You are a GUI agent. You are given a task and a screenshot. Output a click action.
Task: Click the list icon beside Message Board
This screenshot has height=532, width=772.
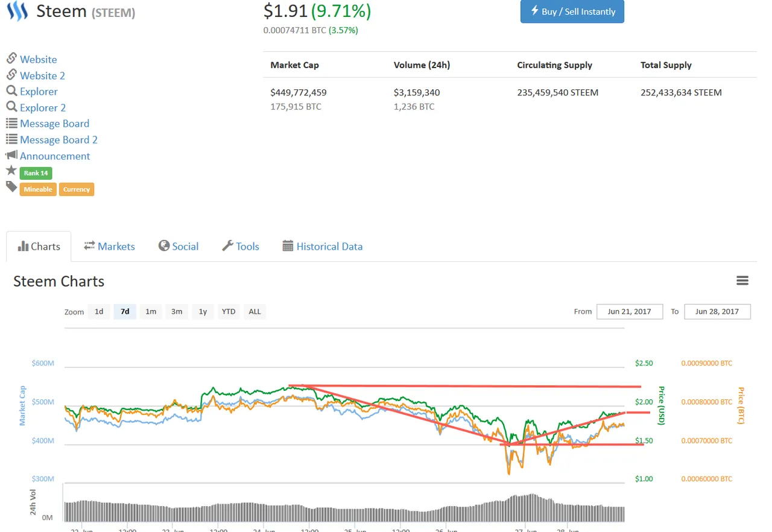11,123
